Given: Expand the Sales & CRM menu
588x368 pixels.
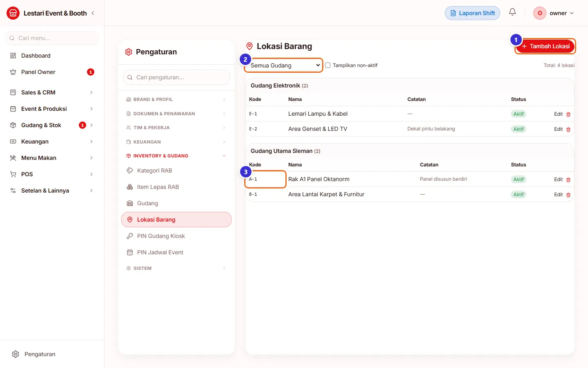Looking at the screenshot, I should click(52, 92).
